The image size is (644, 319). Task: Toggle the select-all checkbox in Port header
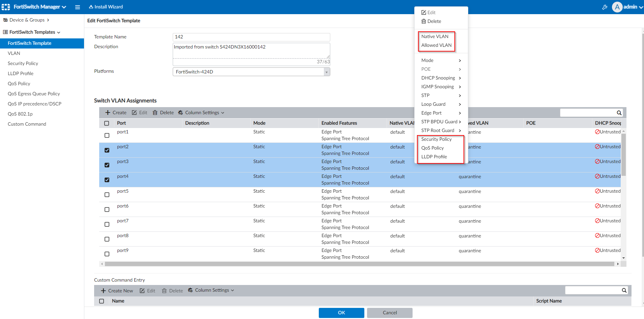107,123
